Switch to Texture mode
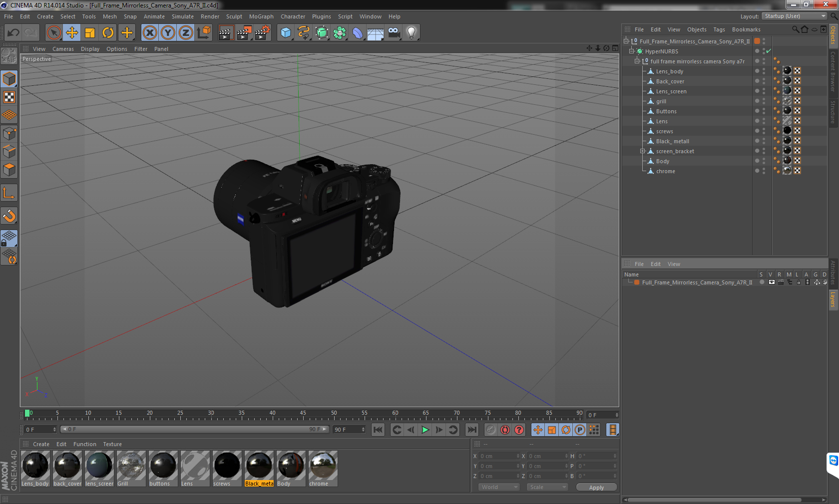Image resolution: width=839 pixels, height=504 pixels. tap(9, 97)
